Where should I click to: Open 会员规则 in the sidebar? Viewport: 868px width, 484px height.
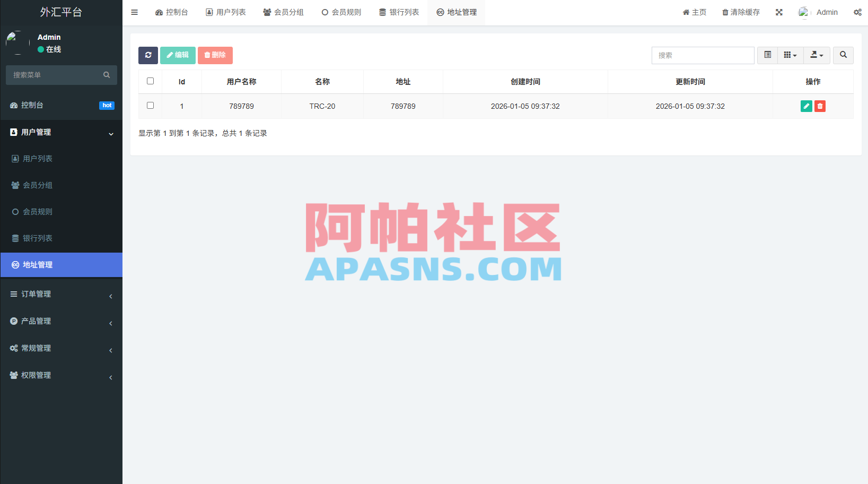(62, 212)
